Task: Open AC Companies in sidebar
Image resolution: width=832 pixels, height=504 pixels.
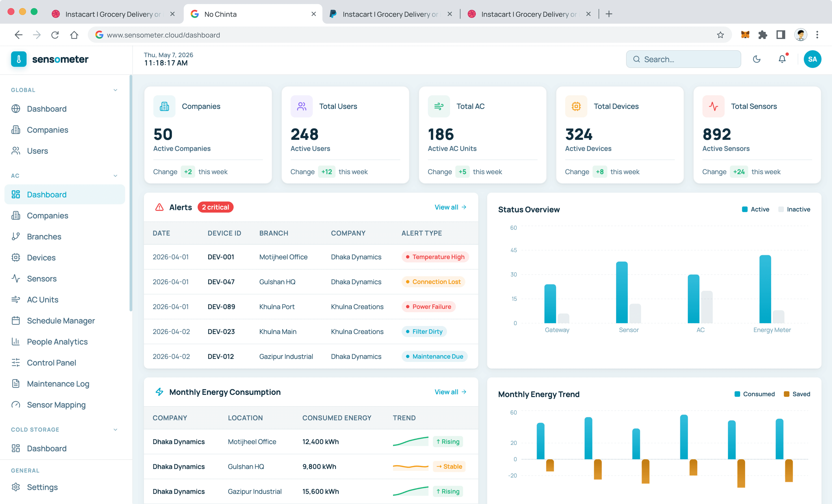Action: pos(65,216)
